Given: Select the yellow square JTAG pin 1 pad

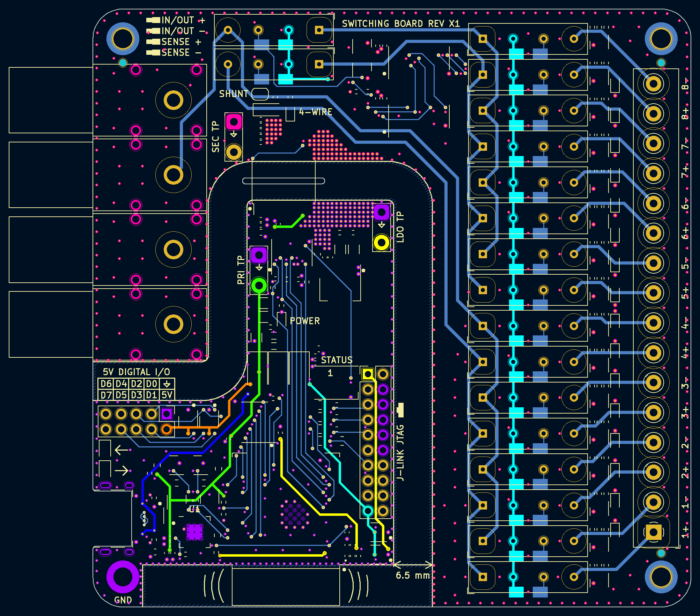Looking at the screenshot, I should coord(368,374).
